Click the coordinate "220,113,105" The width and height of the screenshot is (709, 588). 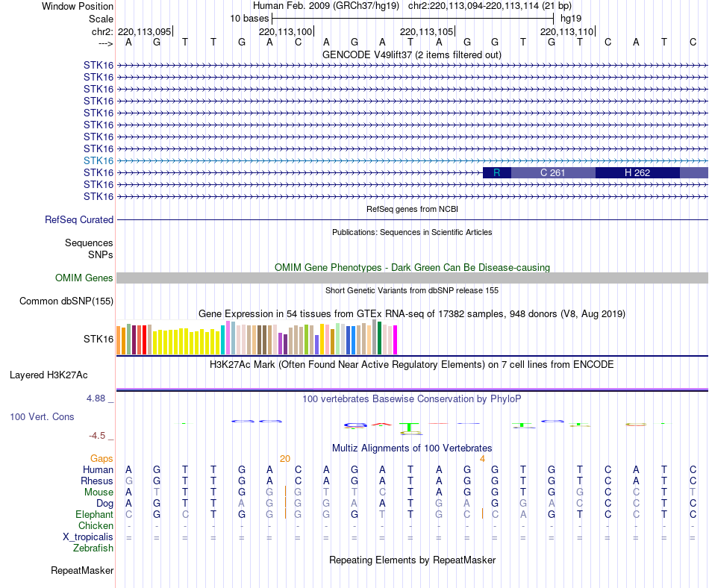[x=426, y=31]
